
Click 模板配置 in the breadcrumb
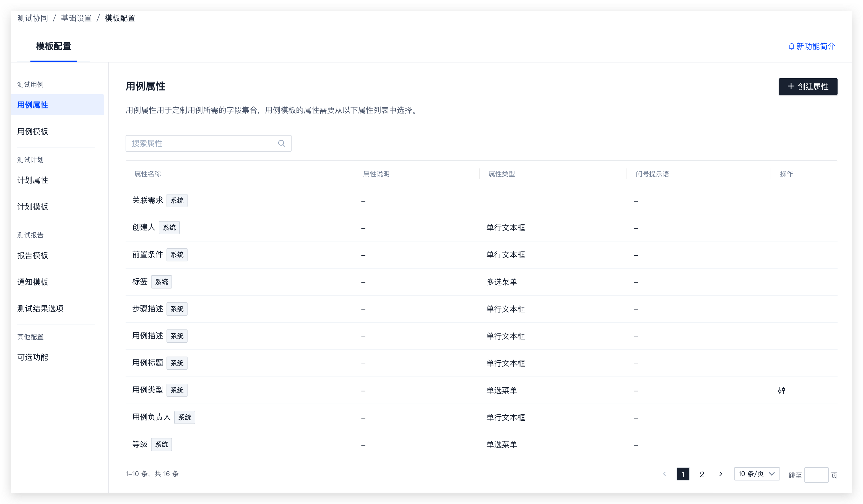[x=120, y=18]
